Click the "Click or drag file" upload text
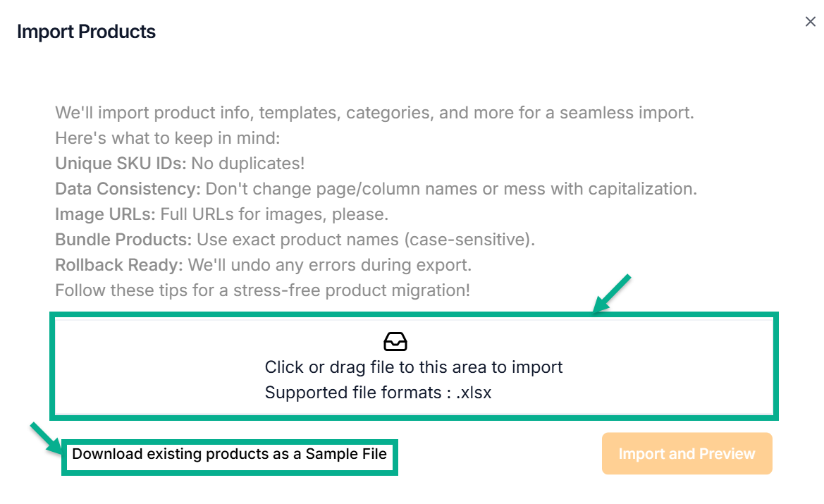824x504 pixels. click(414, 367)
